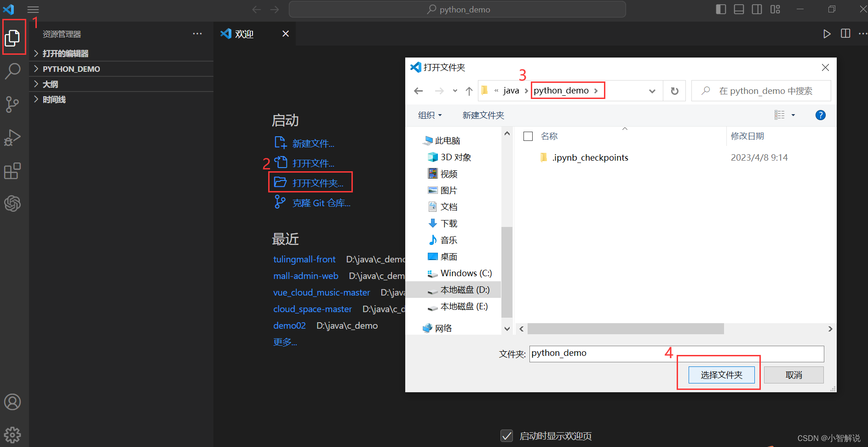Click the java breadcrumb segment
Image resolution: width=868 pixels, height=447 pixels.
511,91
